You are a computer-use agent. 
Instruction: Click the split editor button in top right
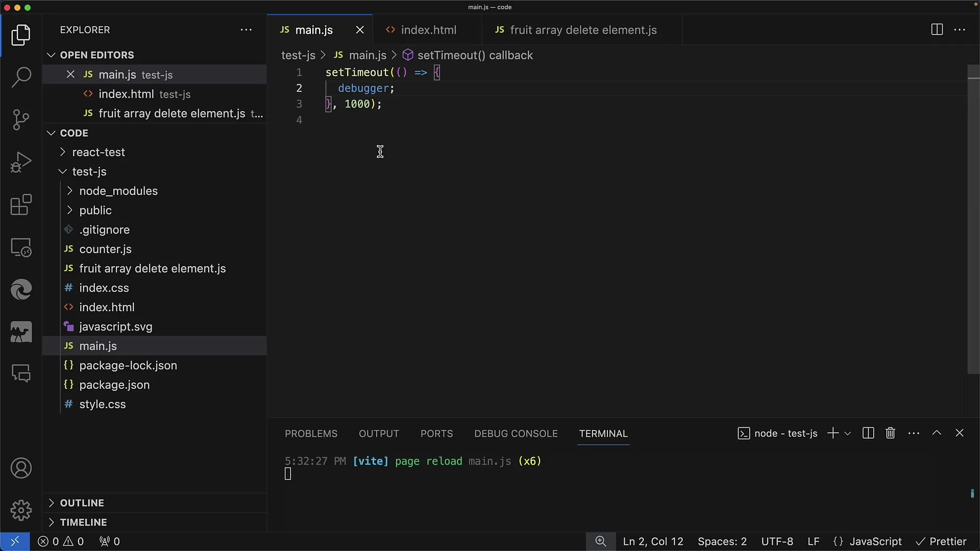tap(937, 30)
